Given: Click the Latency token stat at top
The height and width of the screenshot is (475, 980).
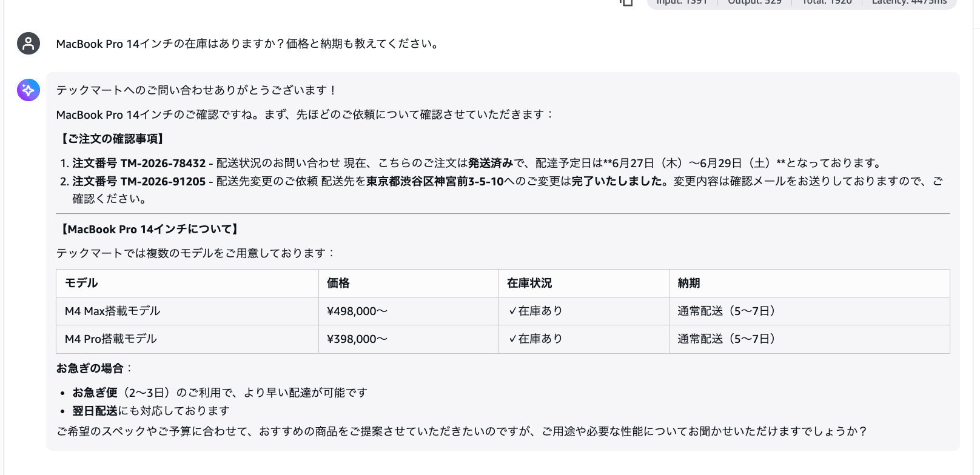Looking at the screenshot, I should [909, 2].
